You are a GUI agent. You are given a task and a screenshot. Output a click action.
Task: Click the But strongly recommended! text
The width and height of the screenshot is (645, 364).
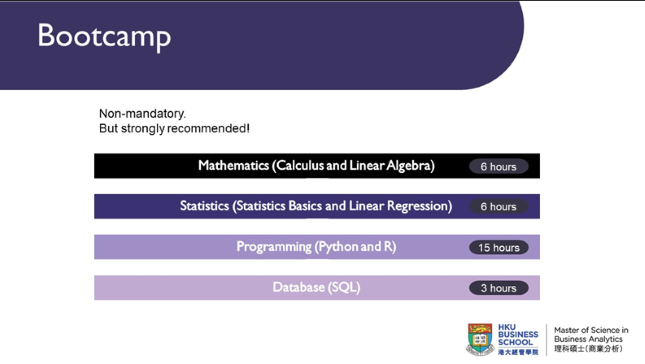(174, 128)
